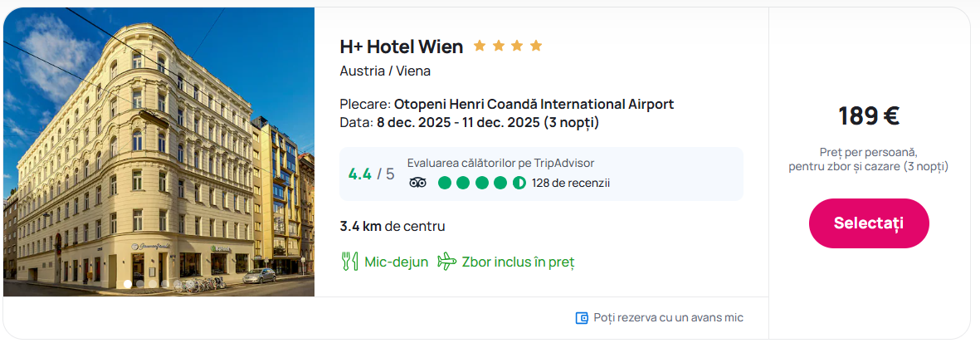Click the first gold star beside hotel name
The image size is (980, 343).
click(480, 46)
